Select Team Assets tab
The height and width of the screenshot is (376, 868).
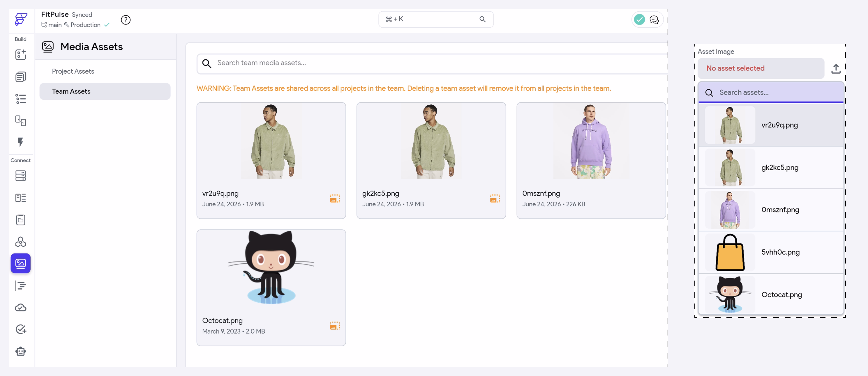105,92
